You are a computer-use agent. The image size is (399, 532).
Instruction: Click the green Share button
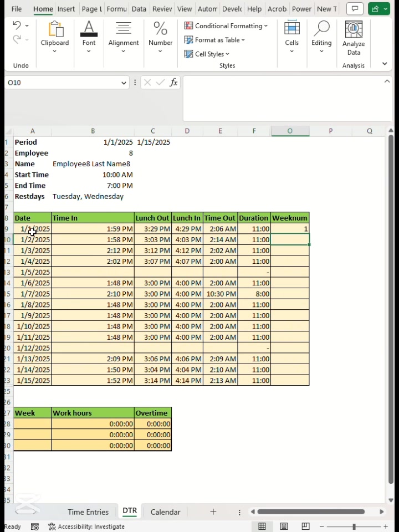pos(379,9)
